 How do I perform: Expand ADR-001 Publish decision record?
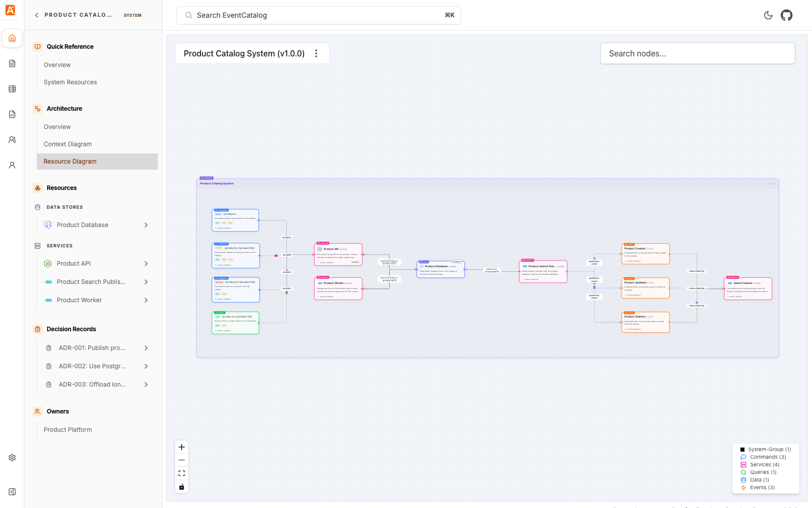click(146, 348)
